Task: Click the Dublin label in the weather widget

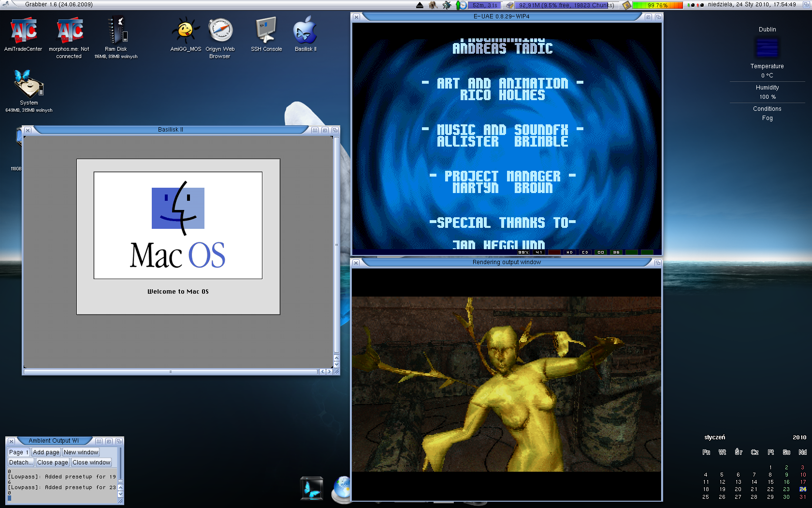Action: pyautogui.click(x=767, y=30)
